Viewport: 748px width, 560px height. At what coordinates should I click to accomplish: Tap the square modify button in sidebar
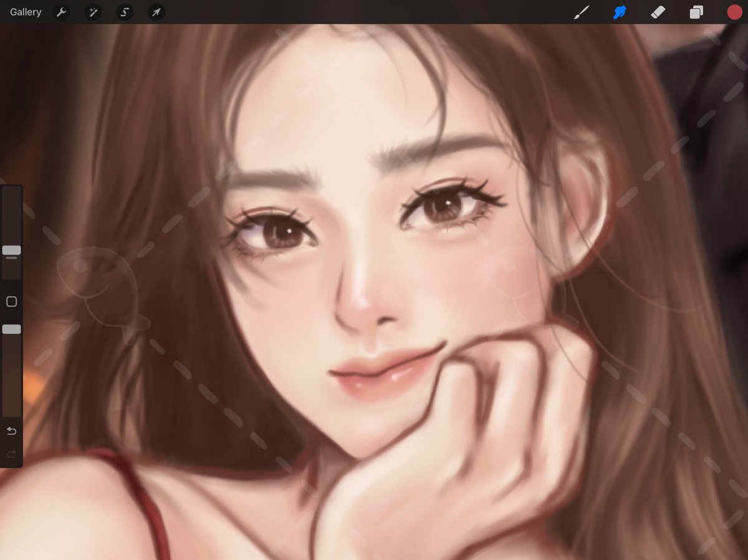tap(11, 301)
